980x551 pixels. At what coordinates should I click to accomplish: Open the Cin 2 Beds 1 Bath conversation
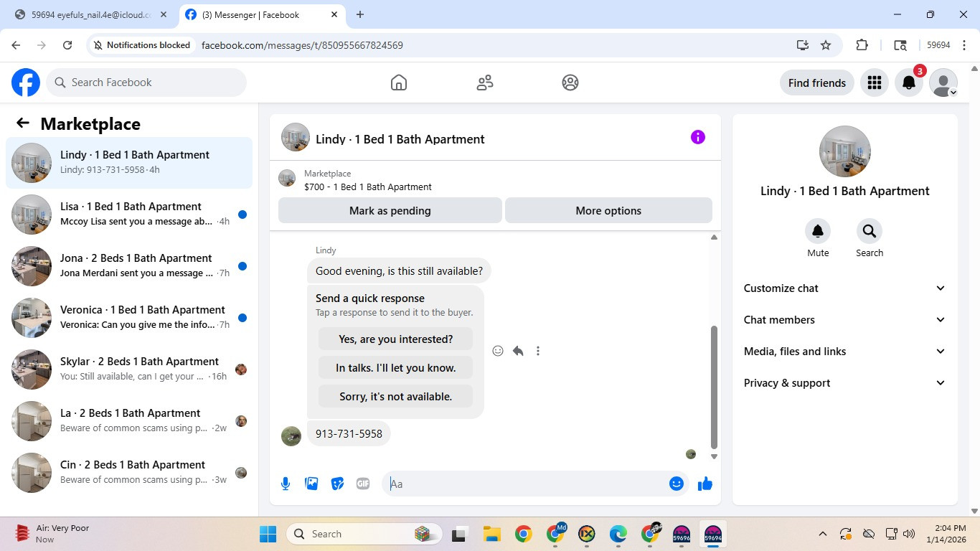[x=129, y=473]
